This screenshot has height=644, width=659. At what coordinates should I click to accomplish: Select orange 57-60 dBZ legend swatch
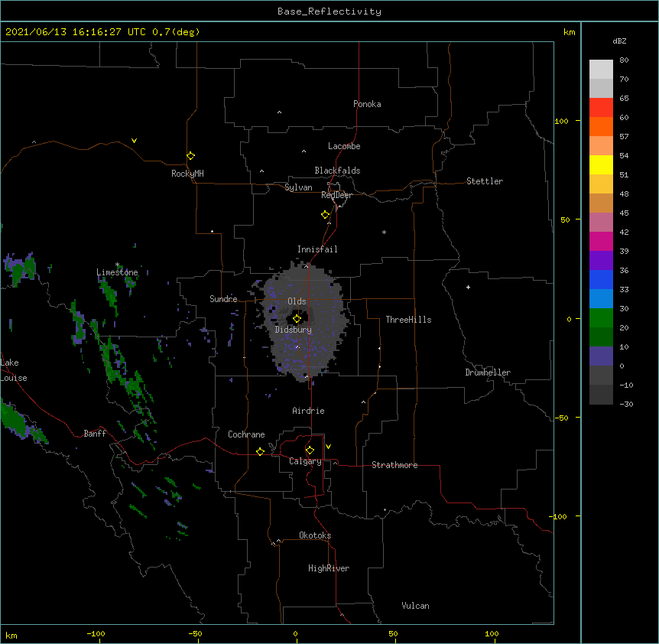pos(601,126)
